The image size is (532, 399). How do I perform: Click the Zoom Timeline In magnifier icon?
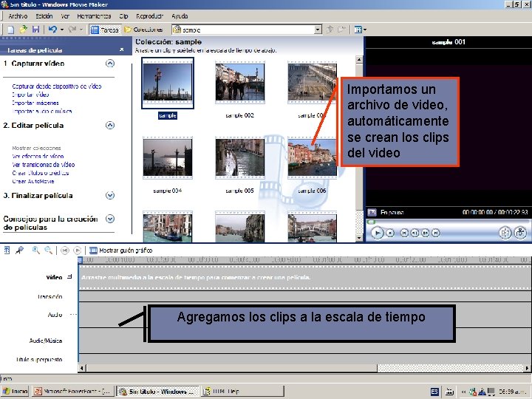click(x=35, y=250)
